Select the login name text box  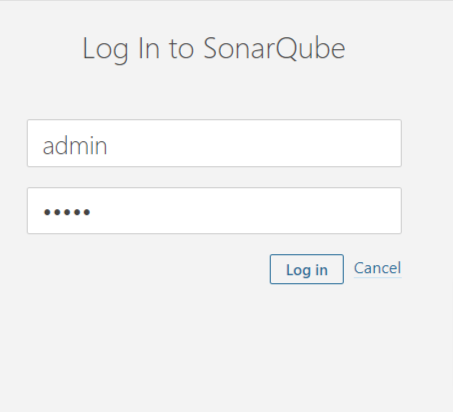tap(214, 143)
